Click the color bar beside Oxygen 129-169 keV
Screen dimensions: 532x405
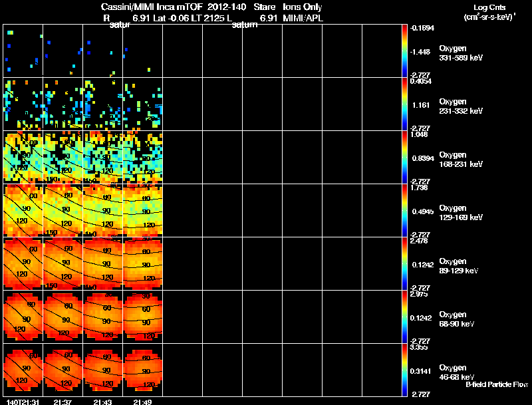click(404, 210)
